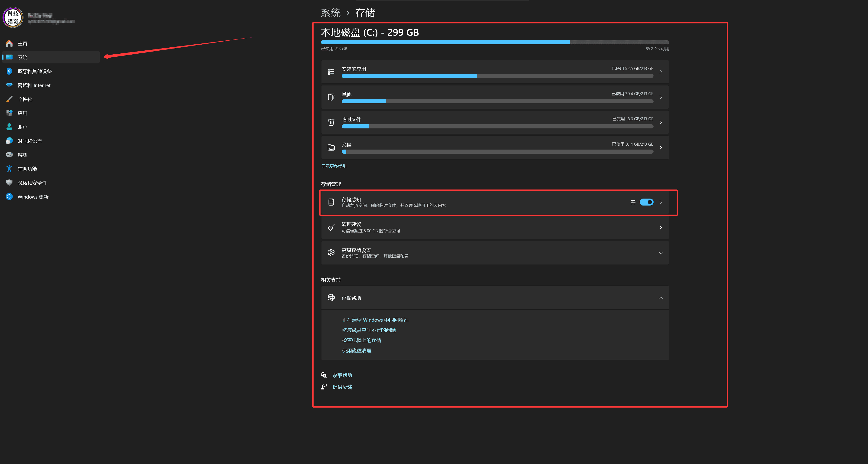Open 清理建议 via its chevron

click(660, 227)
